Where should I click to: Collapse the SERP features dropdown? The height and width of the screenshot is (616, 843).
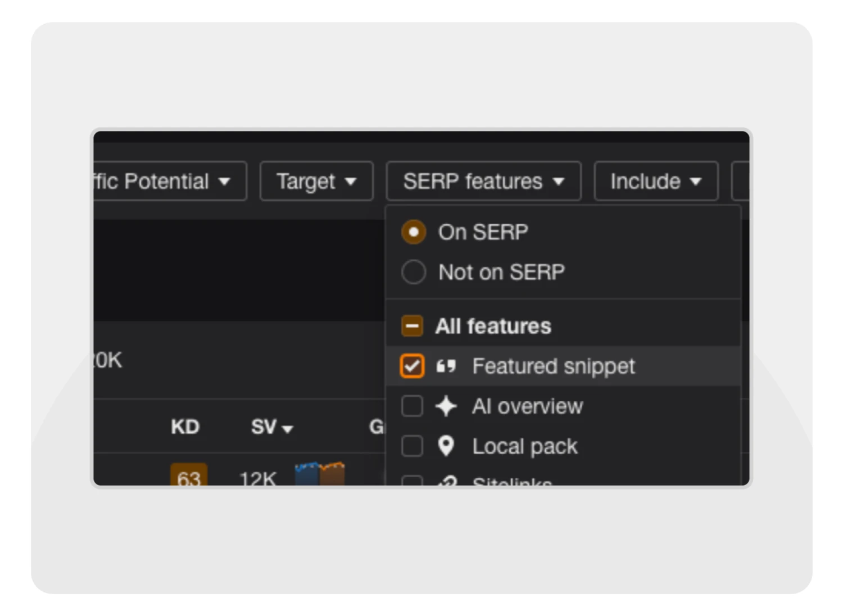point(483,182)
